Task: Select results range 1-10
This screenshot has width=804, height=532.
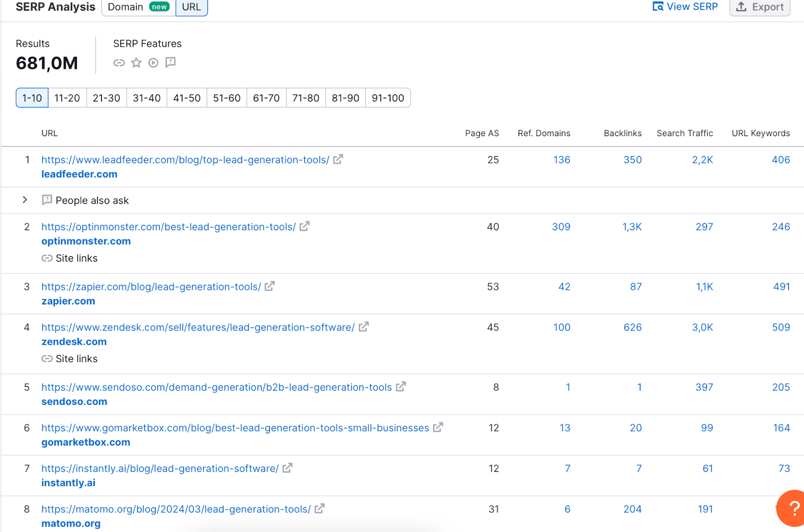Action: click(x=32, y=98)
